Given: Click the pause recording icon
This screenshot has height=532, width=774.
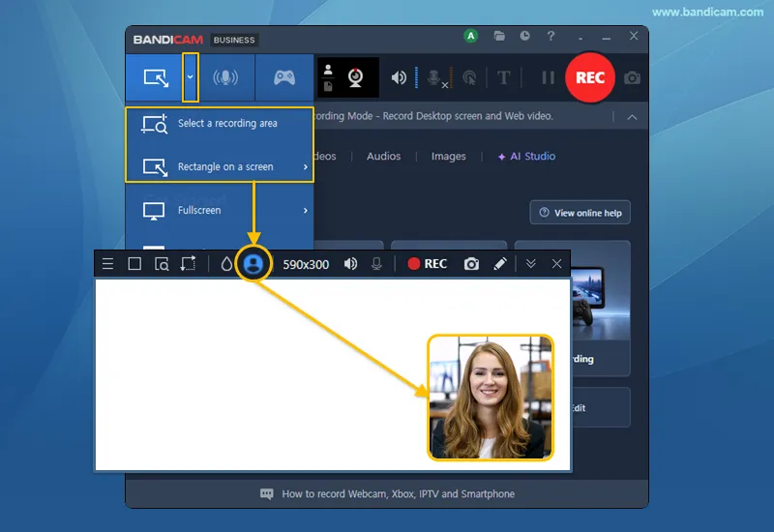Looking at the screenshot, I should (x=548, y=77).
